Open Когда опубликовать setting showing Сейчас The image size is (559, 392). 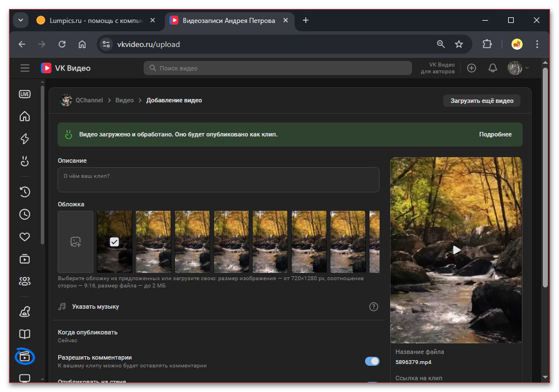point(88,336)
